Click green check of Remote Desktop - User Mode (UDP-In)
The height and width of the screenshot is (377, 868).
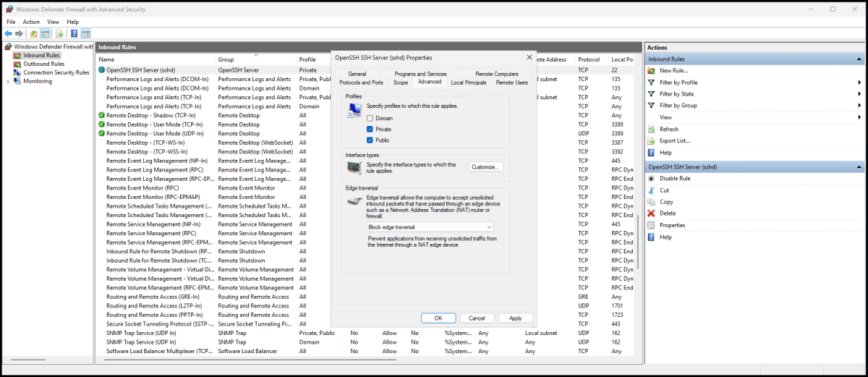click(x=102, y=133)
